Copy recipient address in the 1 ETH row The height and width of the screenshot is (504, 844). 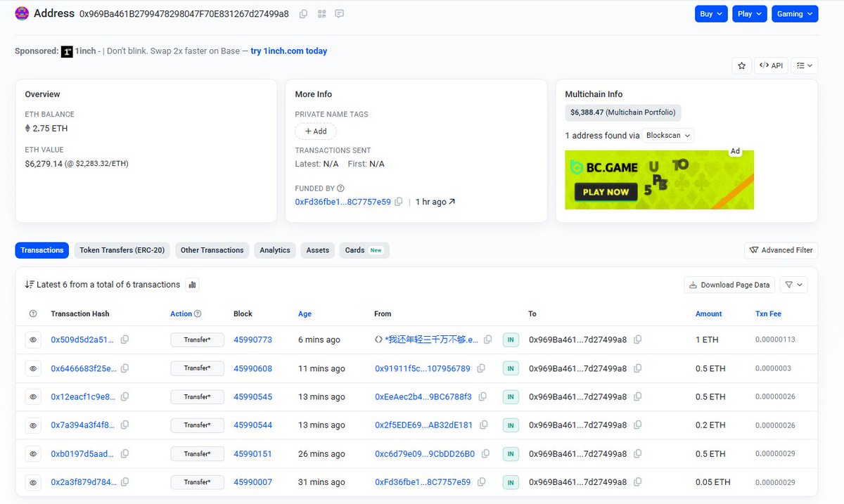637,340
